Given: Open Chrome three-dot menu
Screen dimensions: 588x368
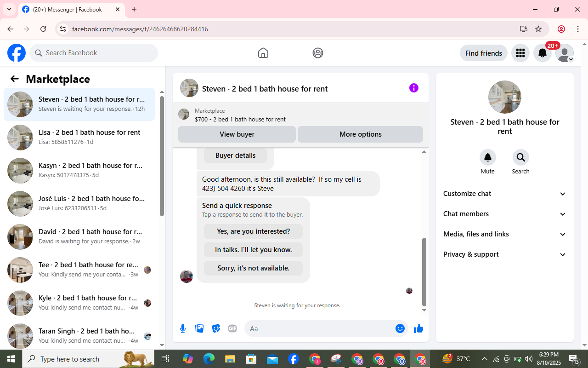Looking at the screenshot, I should [578, 29].
